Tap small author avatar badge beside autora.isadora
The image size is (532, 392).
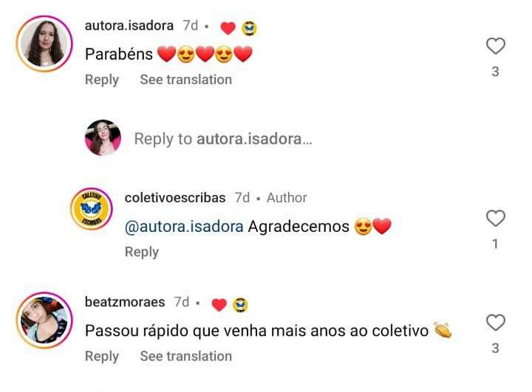249,28
